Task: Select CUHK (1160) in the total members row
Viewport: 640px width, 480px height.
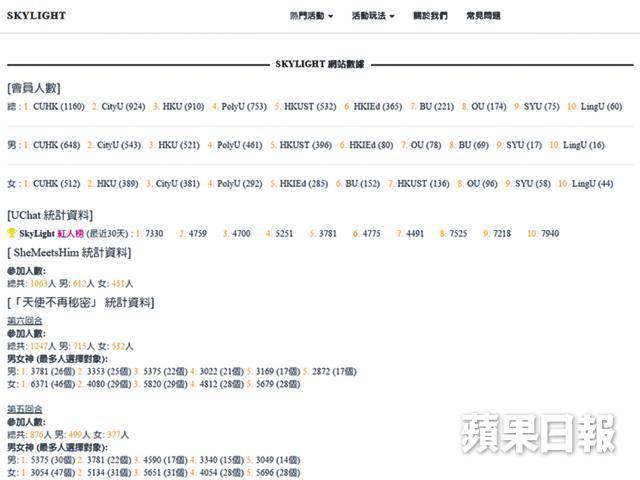Action: [x=58, y=106]
